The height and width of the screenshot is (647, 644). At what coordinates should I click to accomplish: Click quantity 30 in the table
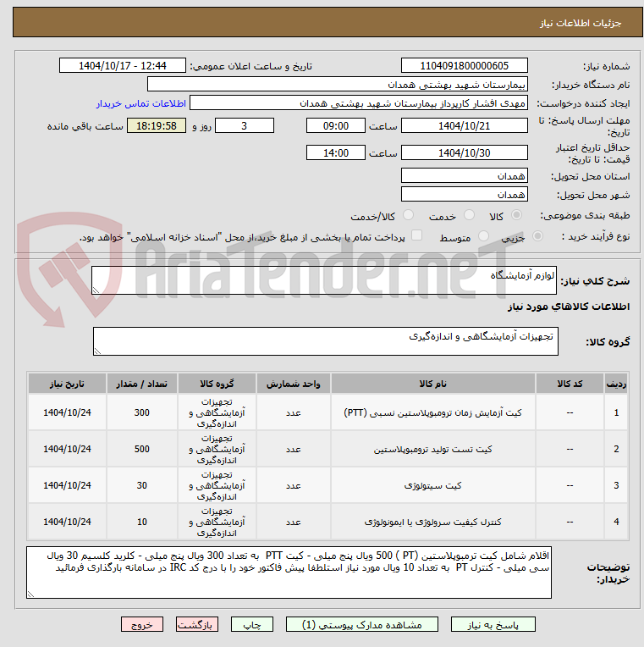[x=142, y=485]
